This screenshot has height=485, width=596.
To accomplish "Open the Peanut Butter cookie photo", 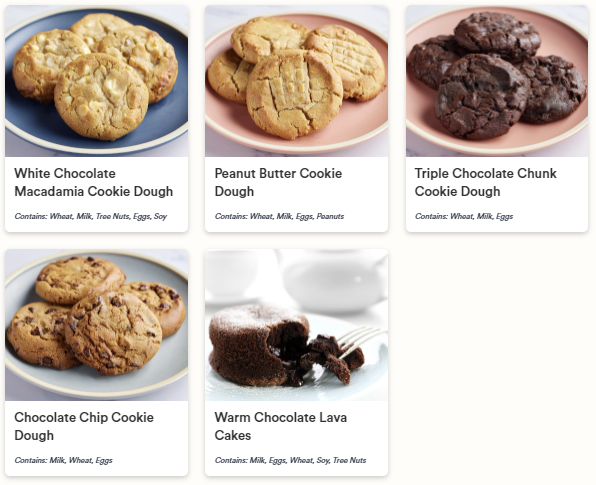I will coord(296,81).
